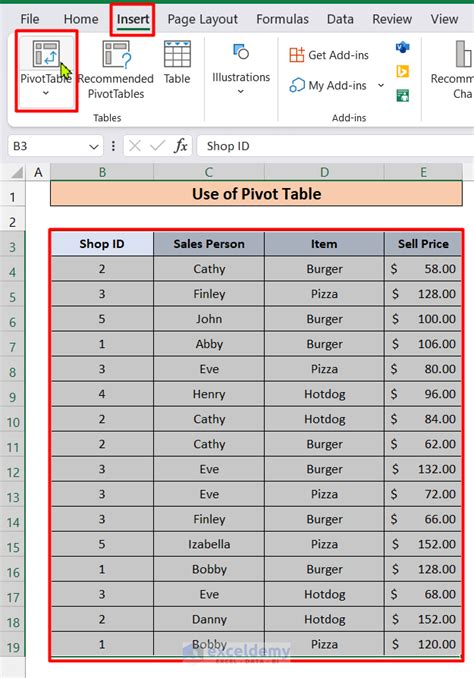The image size is (474, 678).
Task: Open the Name Box dropdown
Action: click(x=93, y=147)
